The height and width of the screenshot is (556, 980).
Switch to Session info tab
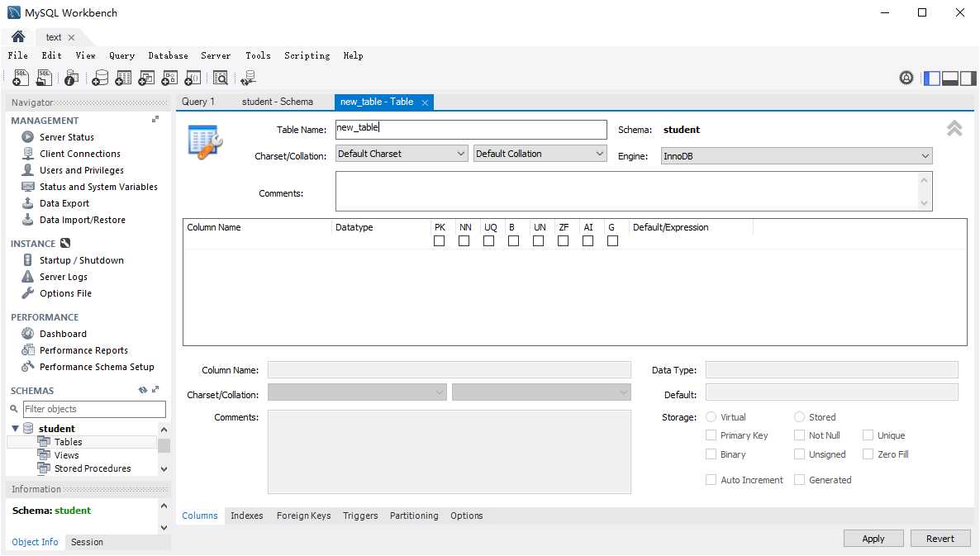tap(87, 542)
